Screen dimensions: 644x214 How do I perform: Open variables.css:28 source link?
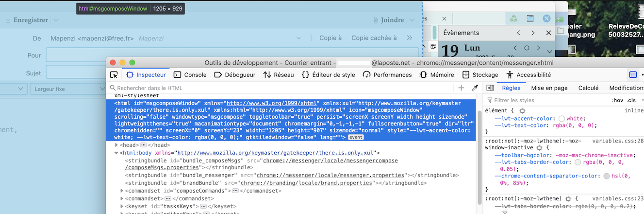coord(618,141)
